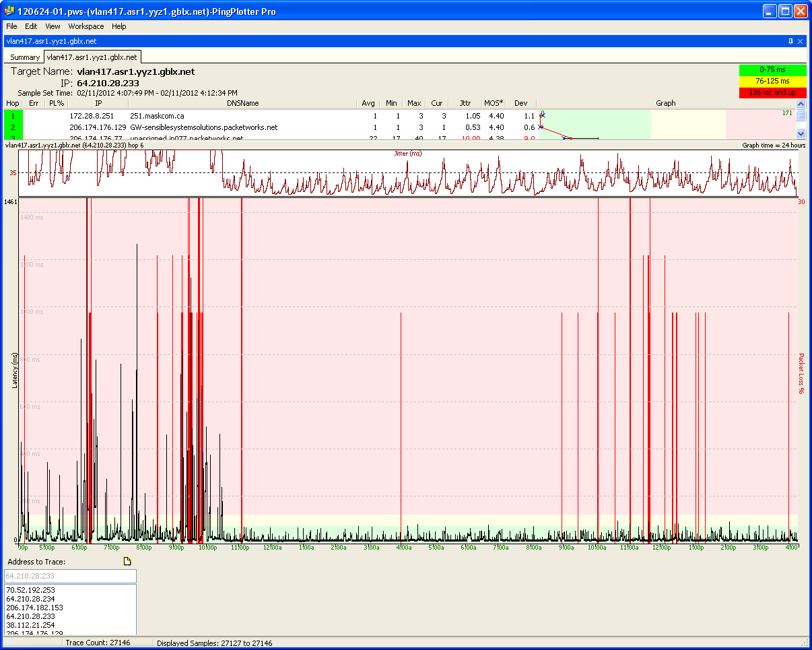Switch to the Summary tab

coord(25,57)
